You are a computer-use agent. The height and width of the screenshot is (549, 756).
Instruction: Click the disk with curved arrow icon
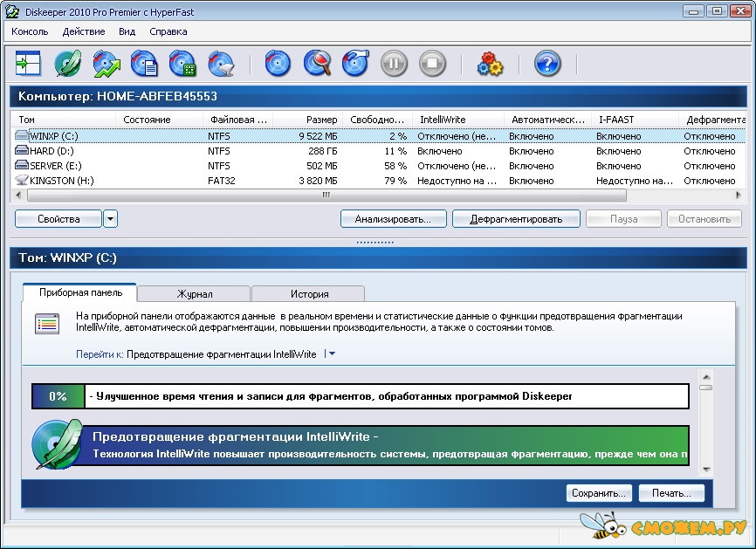355,63
